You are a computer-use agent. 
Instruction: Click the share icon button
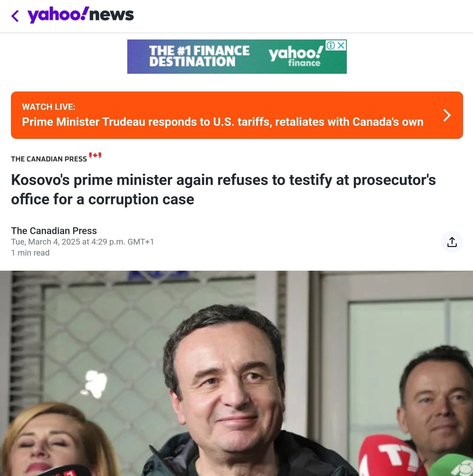point(452,242)
